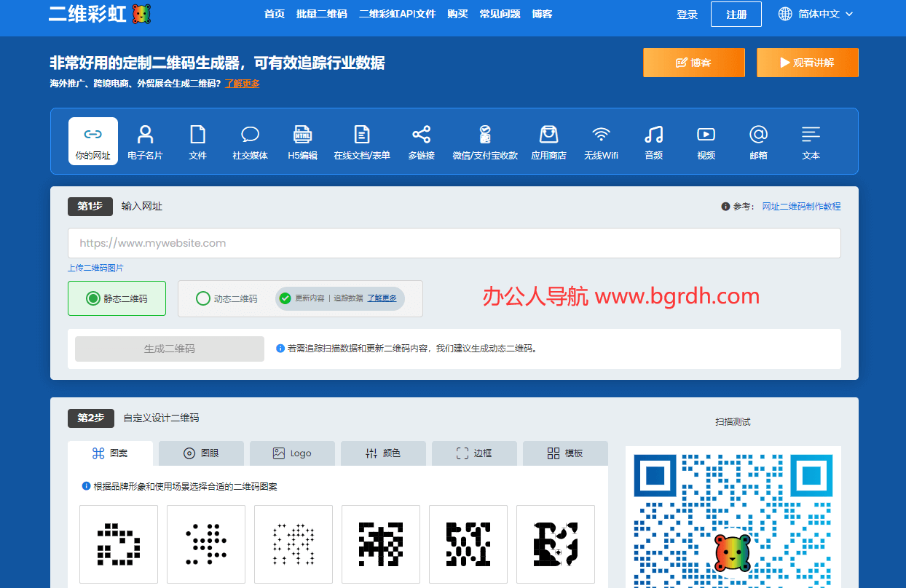Switch to the Logo tab
Viewport: 906px width, 588px height.
292,453
